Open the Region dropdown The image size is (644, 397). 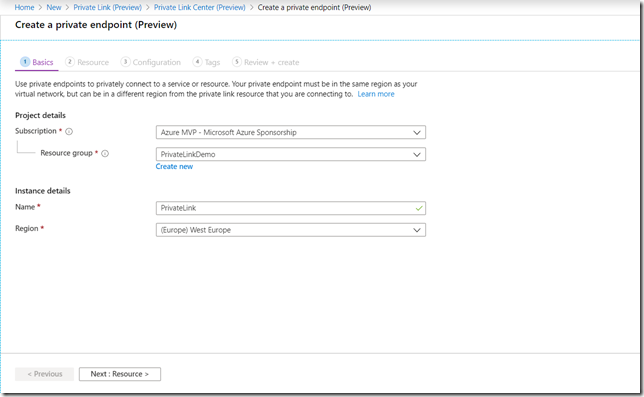tap(291, 230)
